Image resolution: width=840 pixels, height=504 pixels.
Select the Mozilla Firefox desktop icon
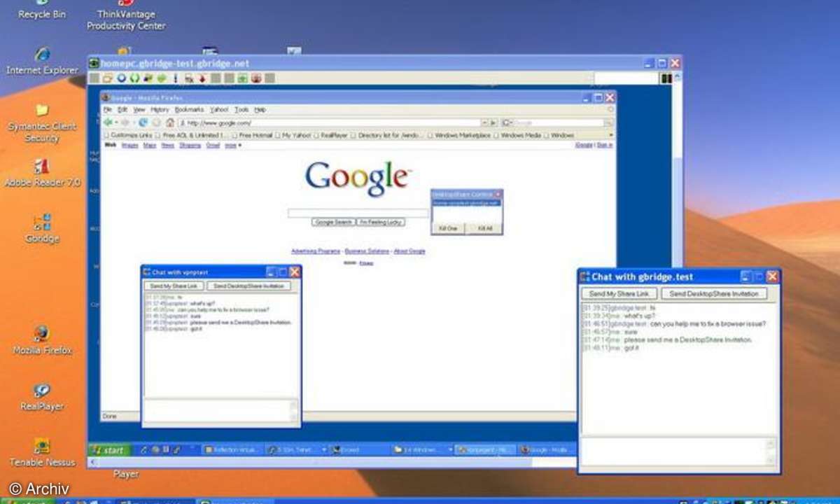(x=42, y=340)
